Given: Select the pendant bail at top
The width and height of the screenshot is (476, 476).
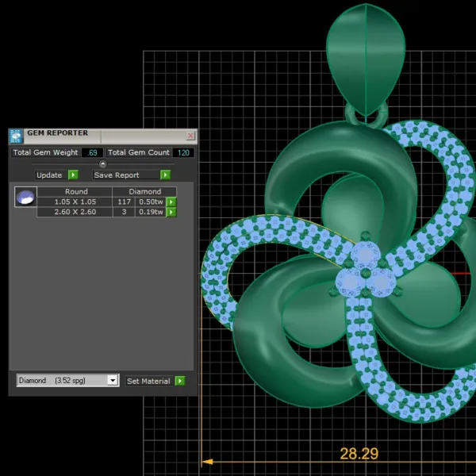Looking at the screenshot, I should coord(366,59).
